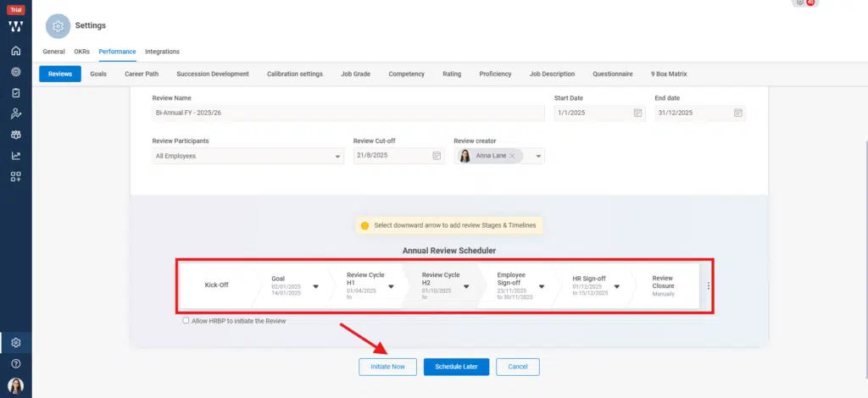Open the user profile avatar in sidebar

16,385
